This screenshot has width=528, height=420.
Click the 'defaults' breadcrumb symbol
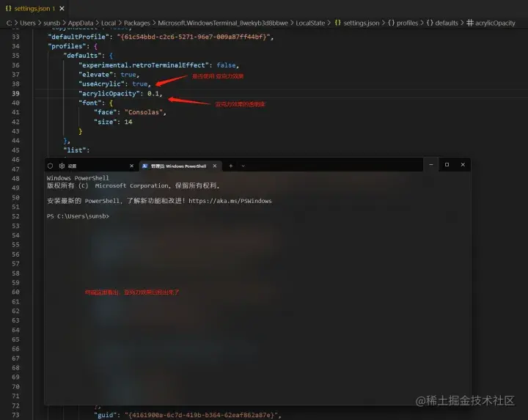pos(442,23)
